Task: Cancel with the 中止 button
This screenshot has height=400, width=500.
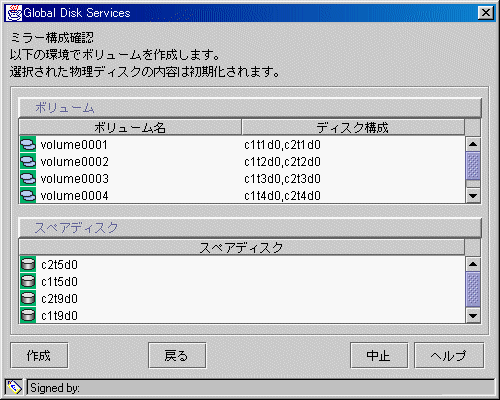Action: click(379, 356)
